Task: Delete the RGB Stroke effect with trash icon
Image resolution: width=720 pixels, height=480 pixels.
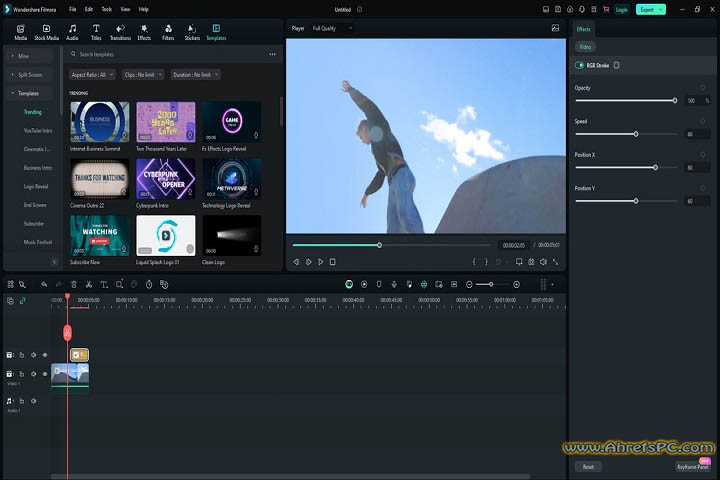Action: [617, 65]
